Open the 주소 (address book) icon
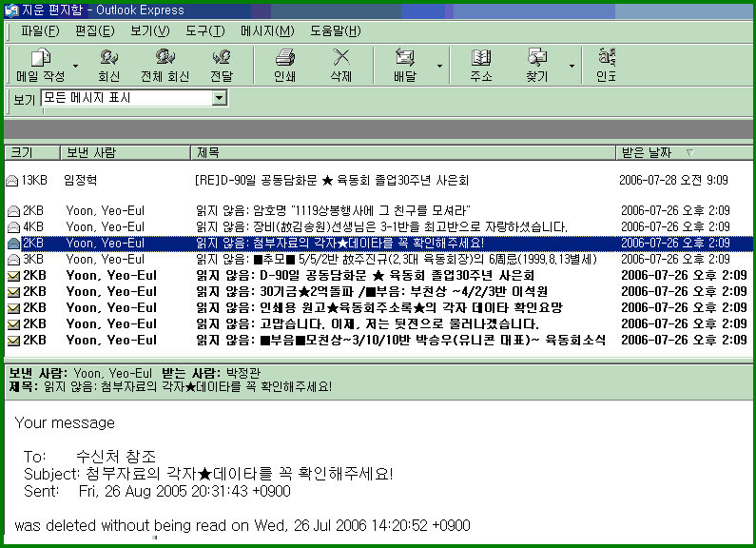756x548 pixels. point(481,58)
